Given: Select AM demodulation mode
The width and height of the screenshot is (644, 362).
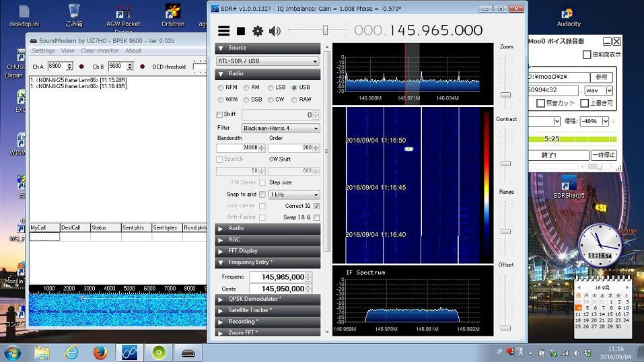Looking at the screenshot, I should (x=246, y=87).
